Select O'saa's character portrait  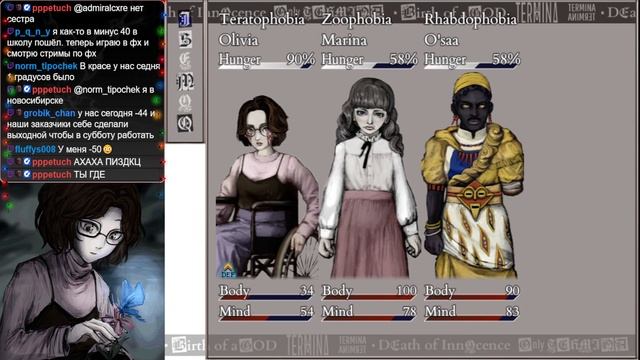pyautogui.click(x=473, y=176)
